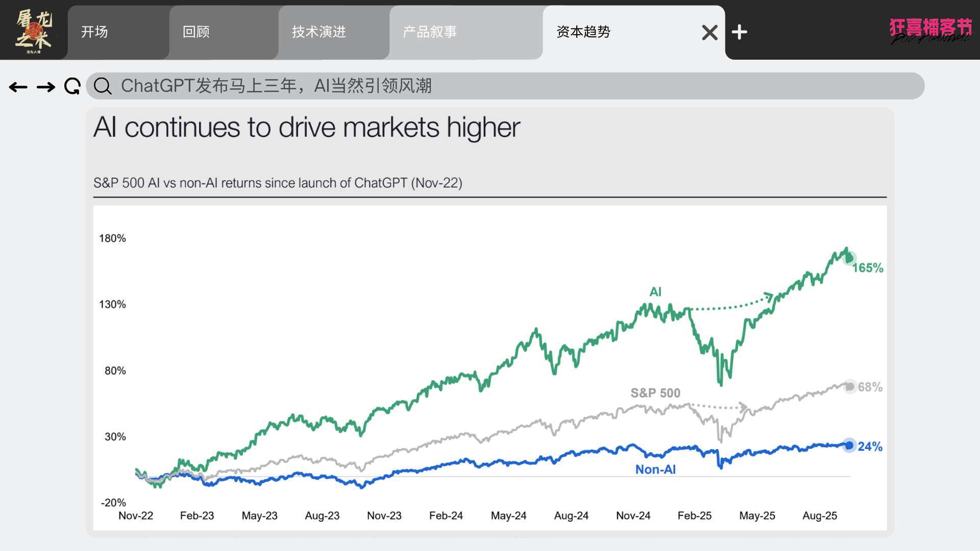Click the S&P 500 series label

[655, 393]
